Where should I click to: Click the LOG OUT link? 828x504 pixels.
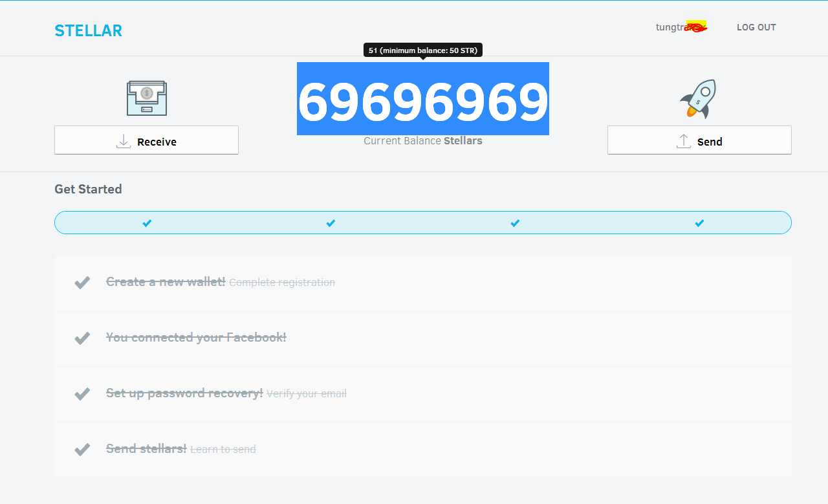[x=756, y=27]
